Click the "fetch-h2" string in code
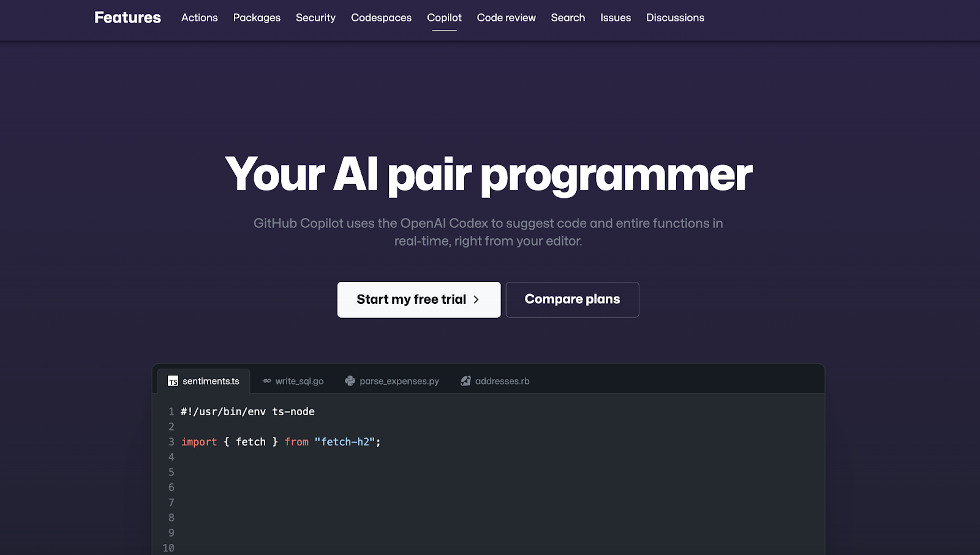980x555 pixels. (x=345, y=442)
